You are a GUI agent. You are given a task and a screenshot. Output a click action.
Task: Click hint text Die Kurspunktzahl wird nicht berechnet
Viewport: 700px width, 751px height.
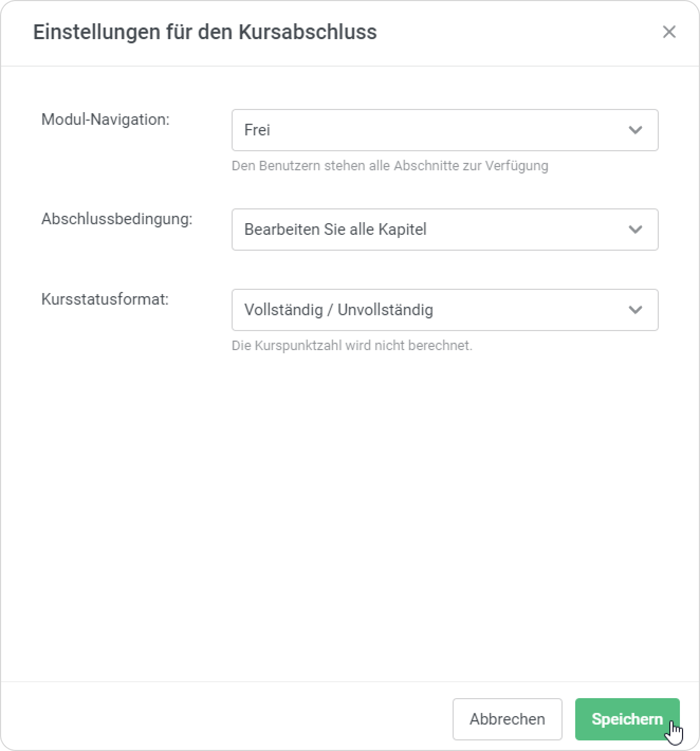(x=352, y=346)
